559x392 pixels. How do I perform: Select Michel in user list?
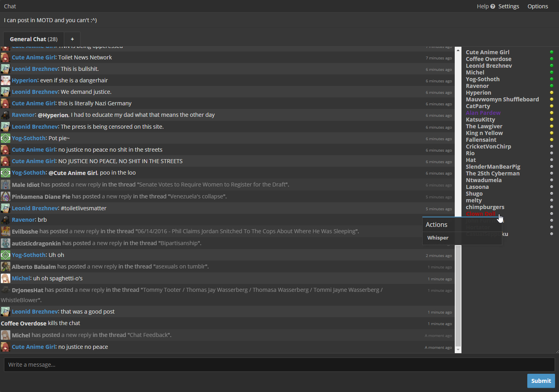click(x=475, y=72)
